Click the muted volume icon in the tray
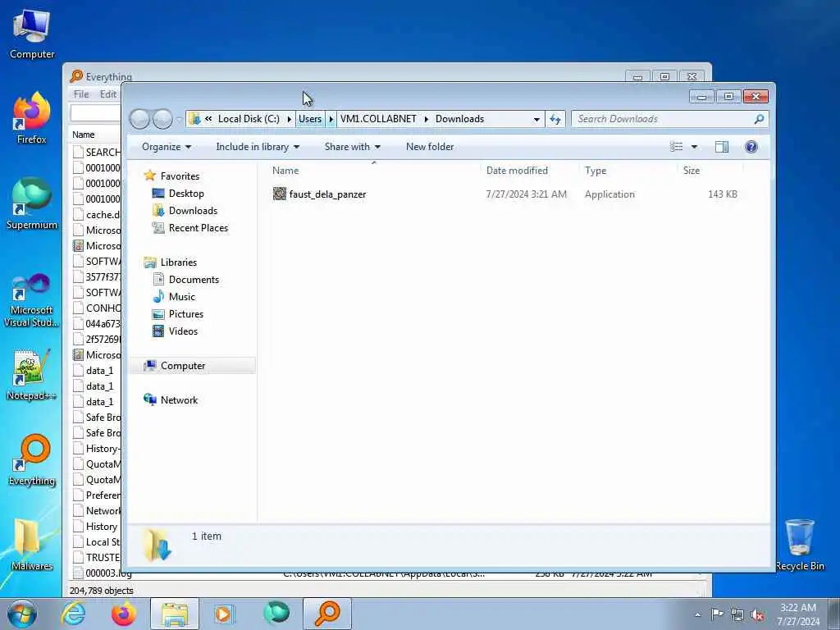Screen dimensions: 840x630 pyautogui.click(x=757, y=614)
